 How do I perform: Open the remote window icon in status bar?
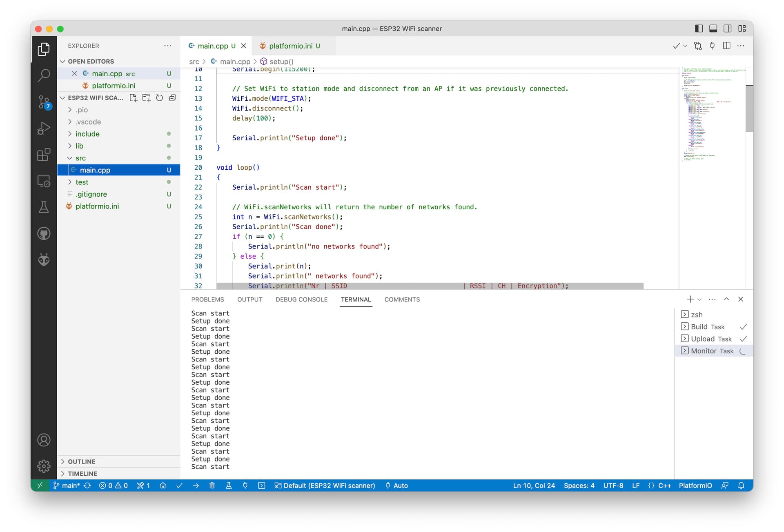[x=40, y=485]
